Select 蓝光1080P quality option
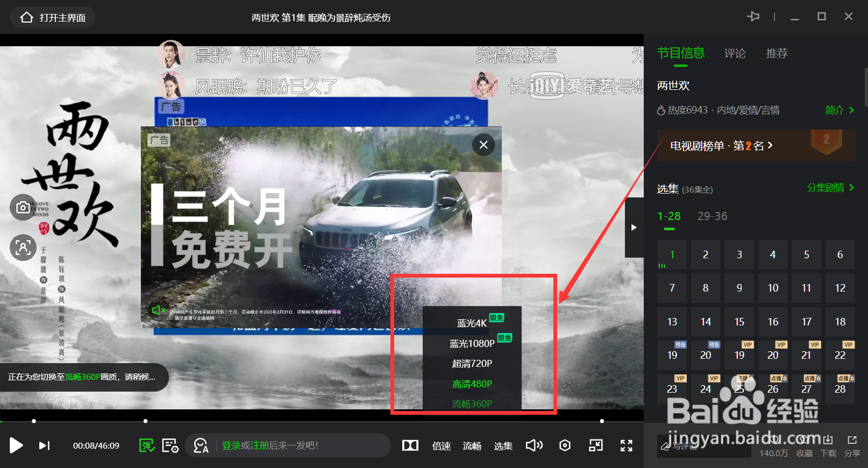 point(472,343)
